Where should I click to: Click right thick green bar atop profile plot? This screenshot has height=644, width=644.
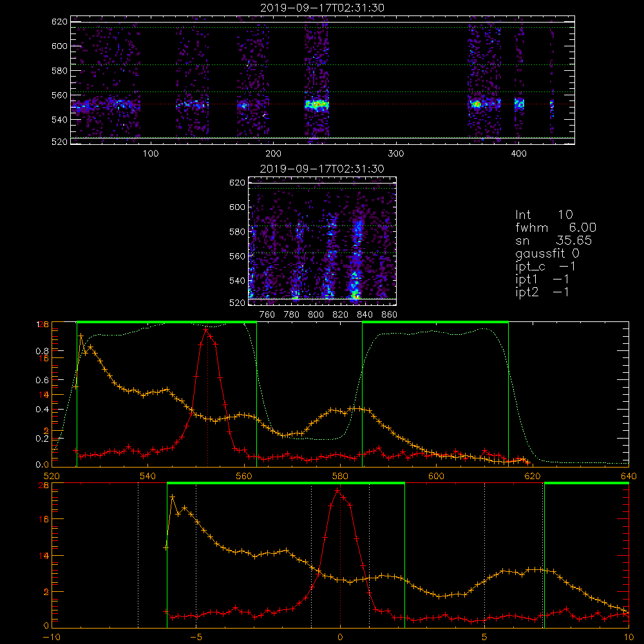435,322
